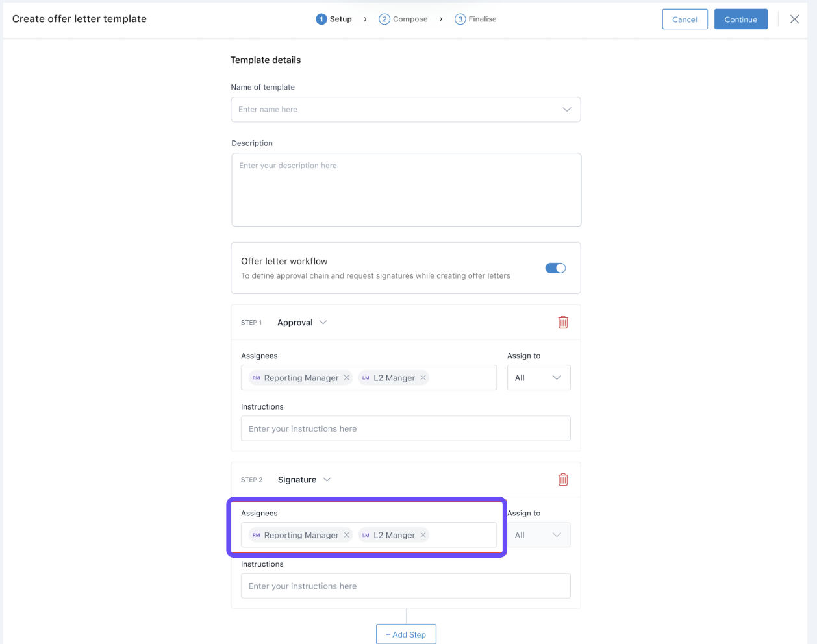Go to the Finalise step
The width and height of the screenshot is (817, 644).
[475, 19]
